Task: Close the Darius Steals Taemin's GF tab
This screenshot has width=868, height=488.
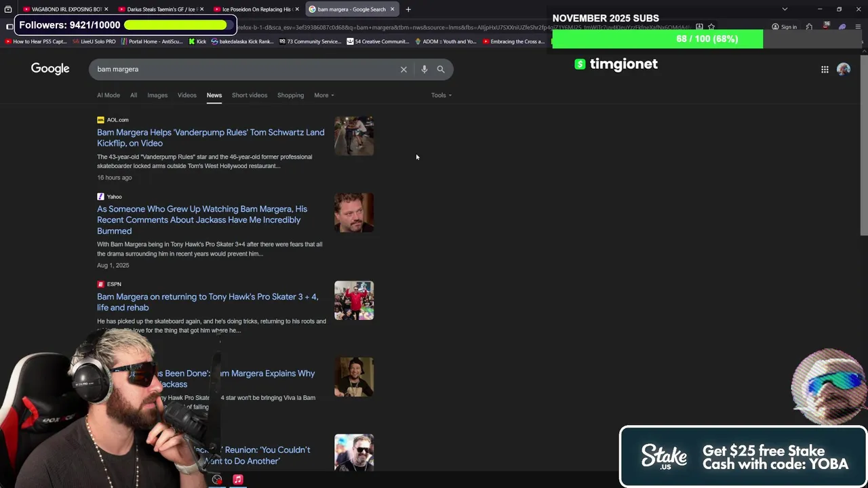Action: tap(201, 9)
